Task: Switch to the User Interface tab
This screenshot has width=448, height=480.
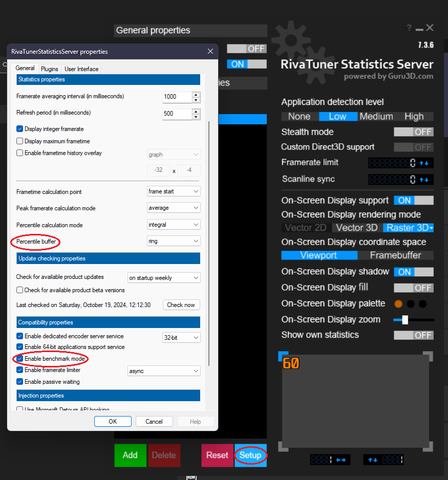Action: [x=81, y=69]
